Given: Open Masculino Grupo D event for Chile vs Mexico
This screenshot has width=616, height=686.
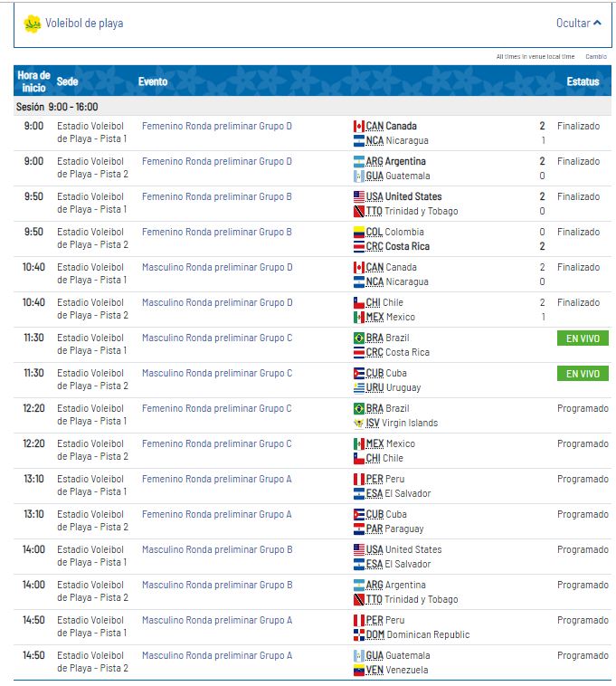Looking at the screenshot, I should [217, 303].
